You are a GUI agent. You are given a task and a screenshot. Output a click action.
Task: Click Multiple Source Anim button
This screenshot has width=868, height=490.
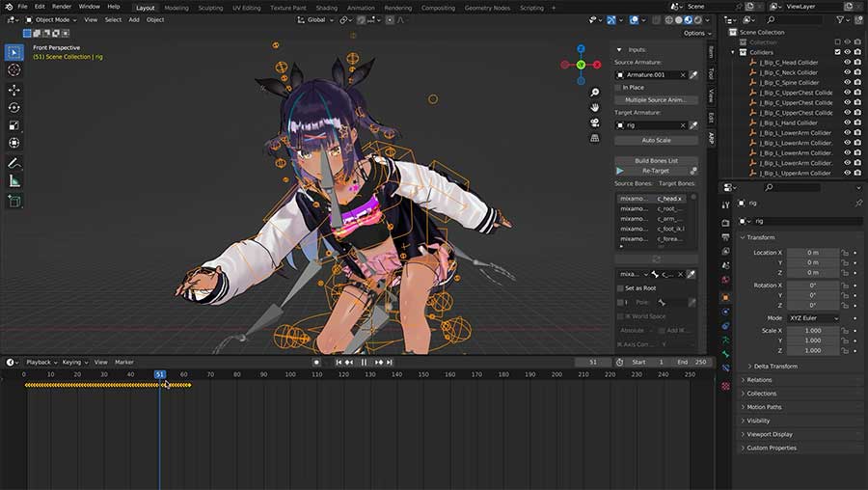point(656,100)
